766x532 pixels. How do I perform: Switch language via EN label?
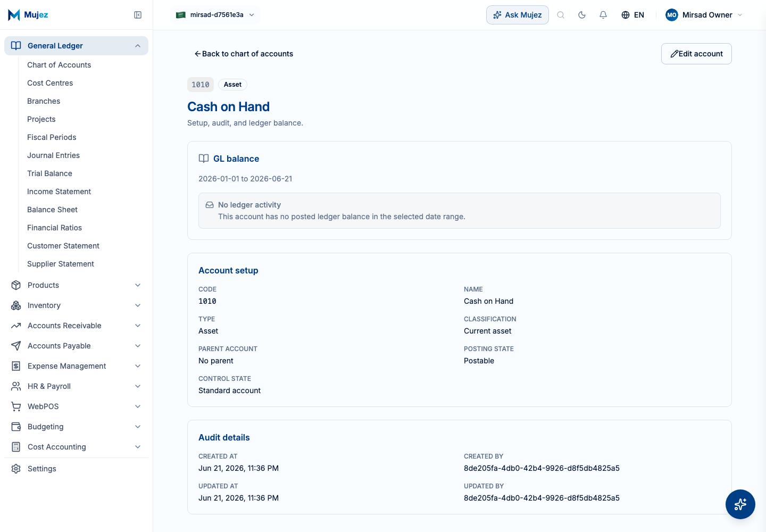click(639, 15)
